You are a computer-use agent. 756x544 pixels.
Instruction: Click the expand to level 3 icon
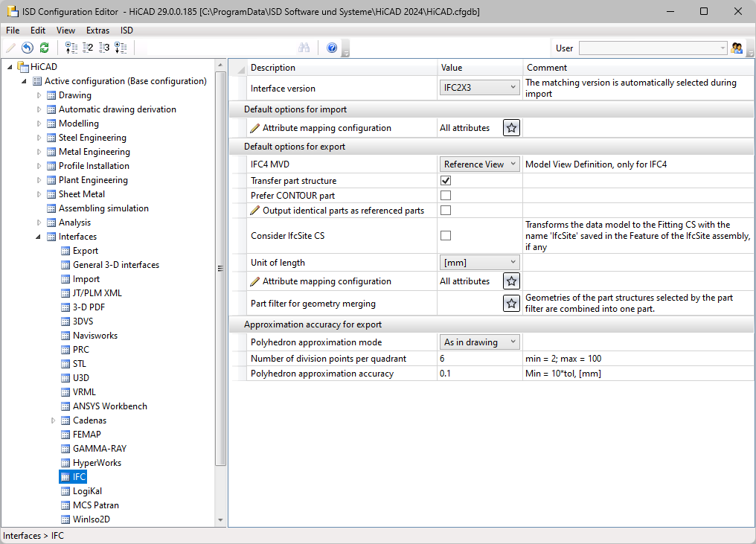[x=104, y=48]
